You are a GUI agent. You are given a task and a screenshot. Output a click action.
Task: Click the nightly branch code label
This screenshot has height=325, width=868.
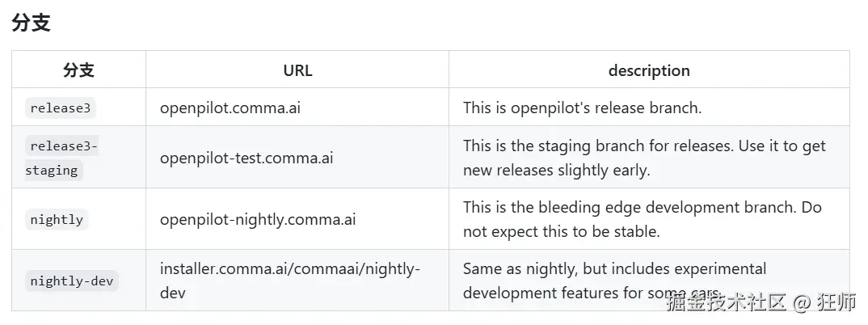click(57, 219)
